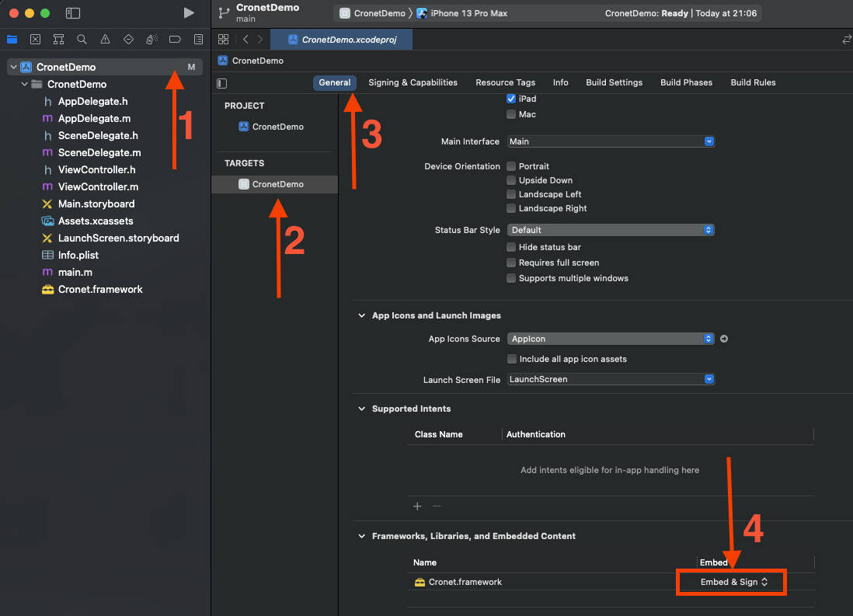
Task: Enable Upside Down orientation
Action: (x=511, y=180)
